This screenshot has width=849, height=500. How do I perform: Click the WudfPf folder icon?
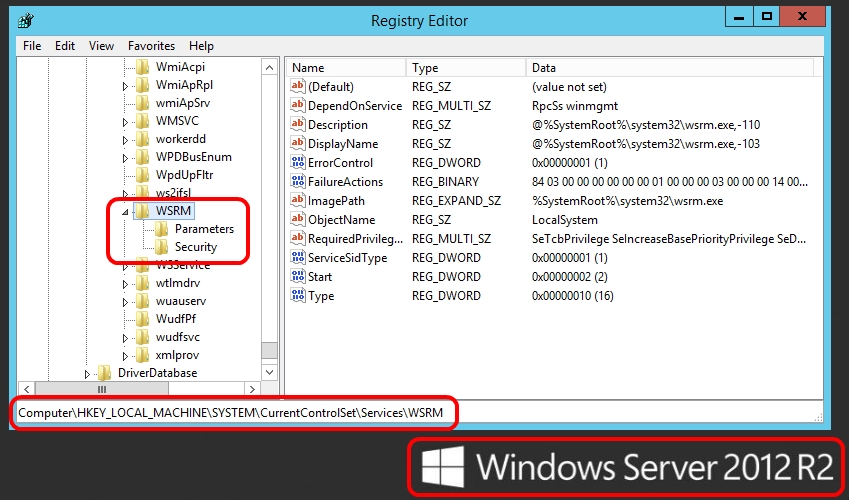pos(143,319)
